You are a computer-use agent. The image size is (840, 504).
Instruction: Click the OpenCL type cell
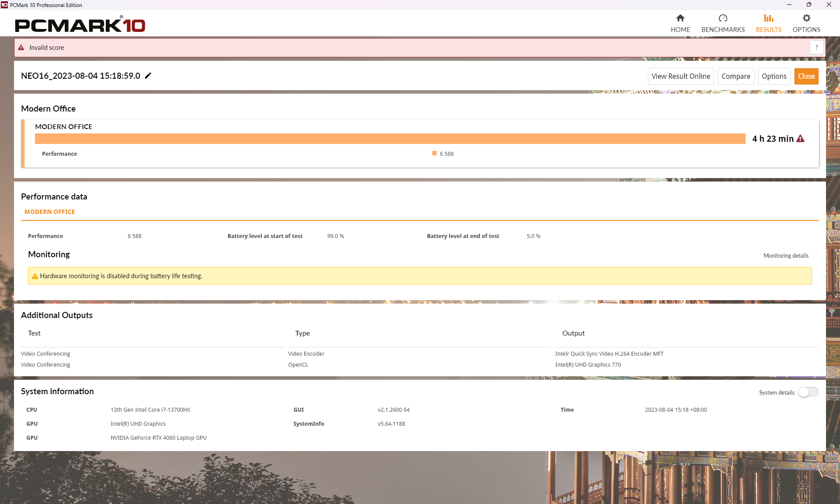pyautogui.click(x=298, y=364)
